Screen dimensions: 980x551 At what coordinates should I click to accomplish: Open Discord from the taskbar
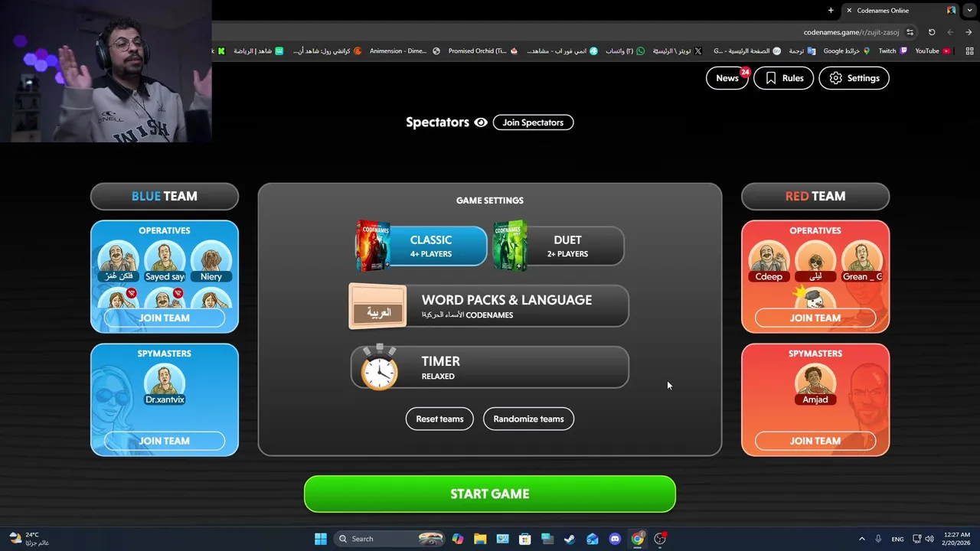point(615,539)
